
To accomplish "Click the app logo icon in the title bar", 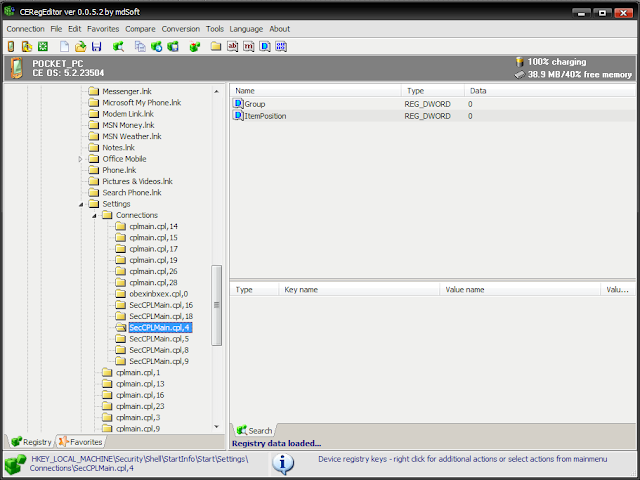I will [9, 11].
